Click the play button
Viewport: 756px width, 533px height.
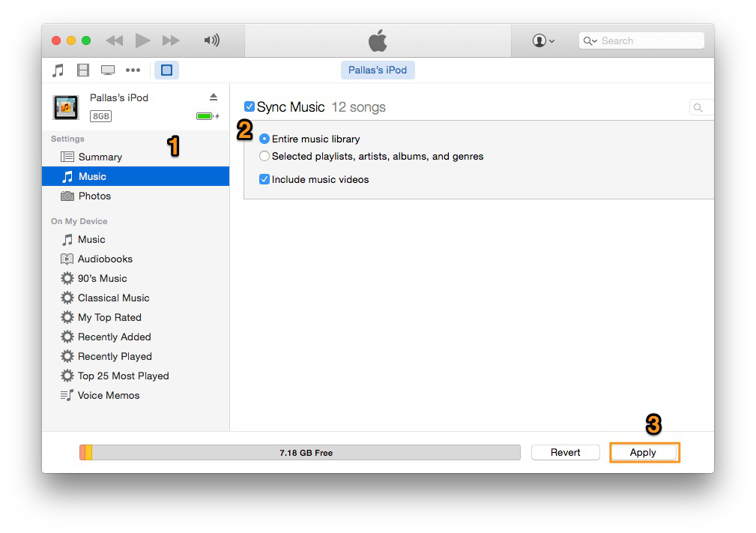click(x=142, y=40)
